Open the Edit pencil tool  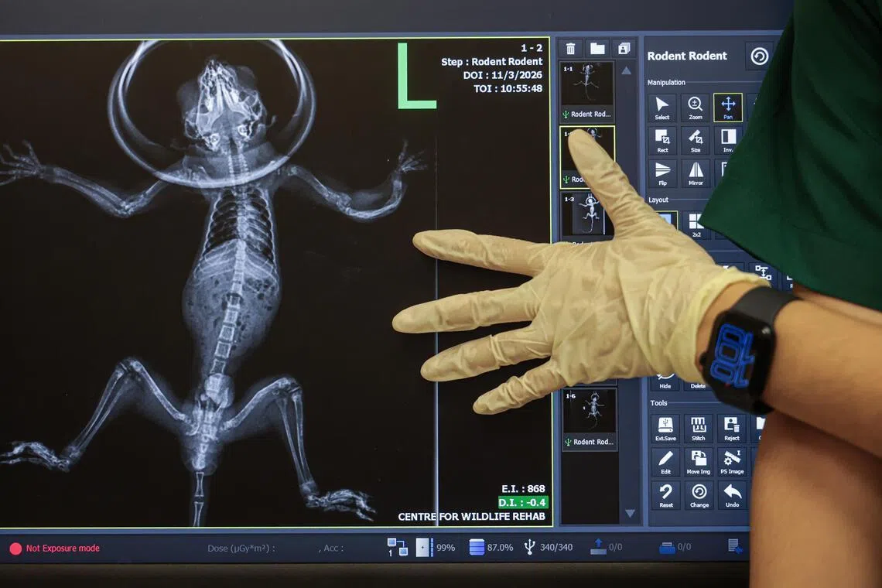click(x=665, y=461)
